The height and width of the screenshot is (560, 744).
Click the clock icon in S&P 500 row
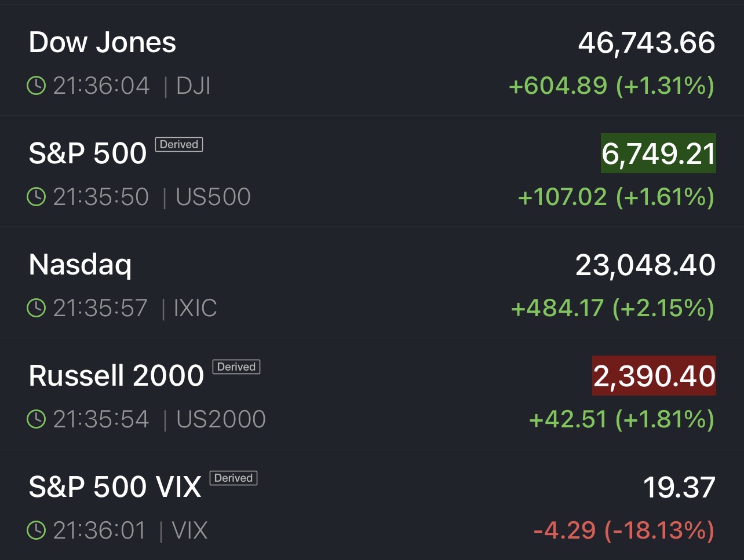point(36,197)
